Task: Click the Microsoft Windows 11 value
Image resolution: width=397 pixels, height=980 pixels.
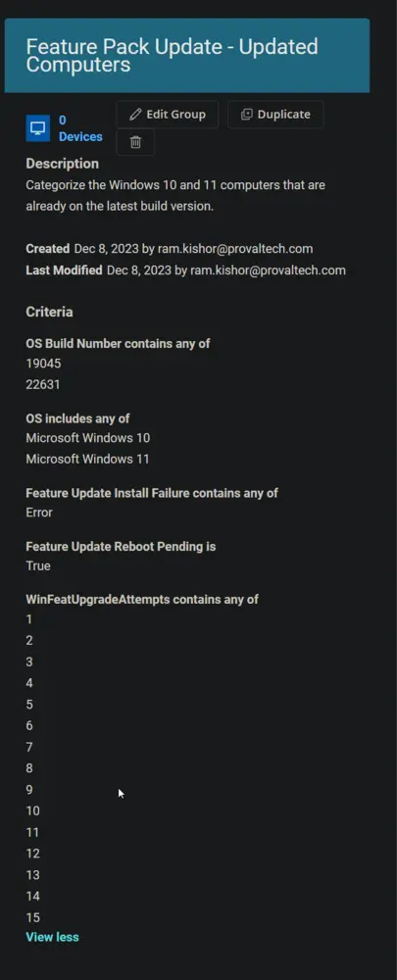Action: coord(87,459)
